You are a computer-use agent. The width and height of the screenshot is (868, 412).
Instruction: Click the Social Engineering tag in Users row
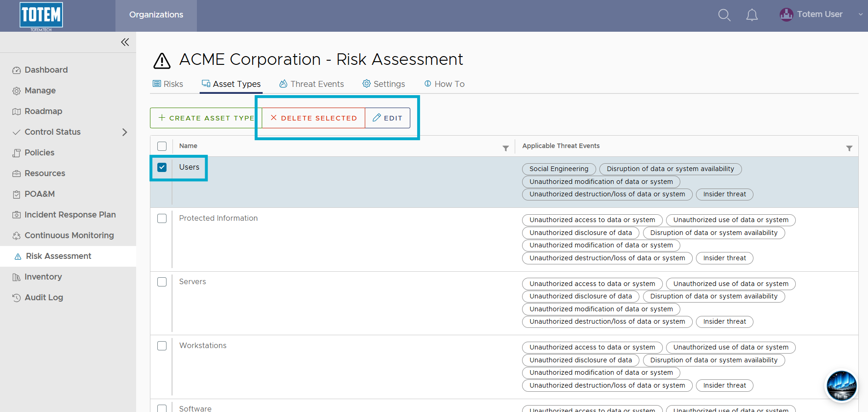(x=559, y=169)
